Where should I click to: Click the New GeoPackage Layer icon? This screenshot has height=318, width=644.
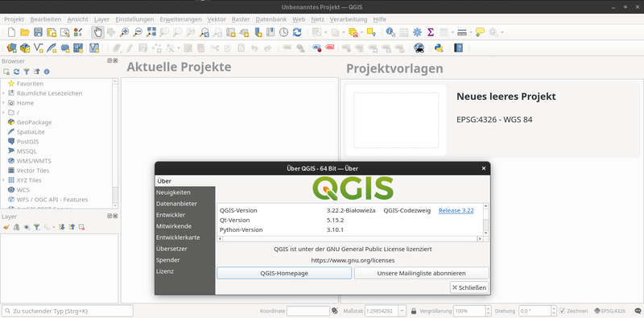25,48
